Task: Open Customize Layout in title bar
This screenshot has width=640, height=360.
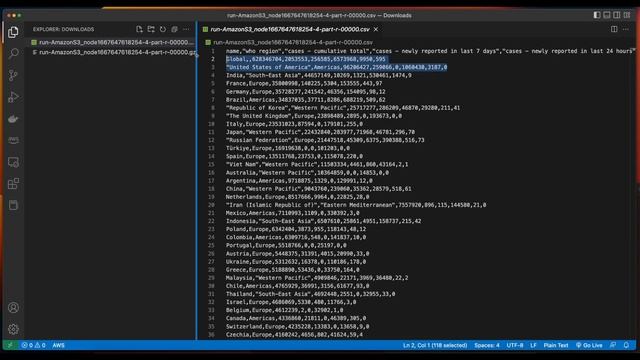Action: coord(627,15)
